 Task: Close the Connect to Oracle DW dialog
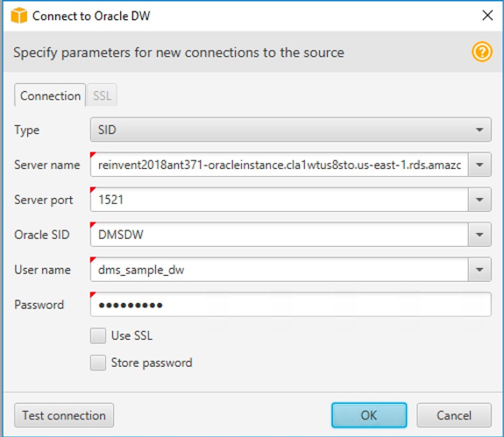487,15
